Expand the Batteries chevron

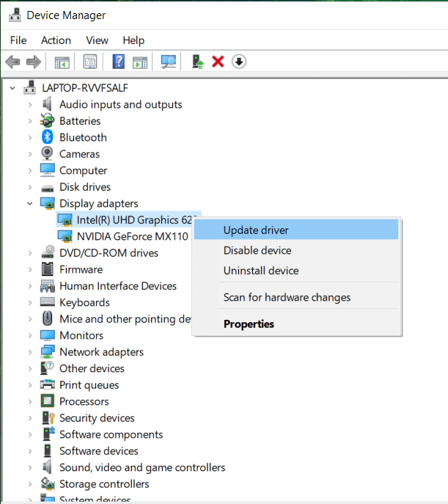click(30, 121)
